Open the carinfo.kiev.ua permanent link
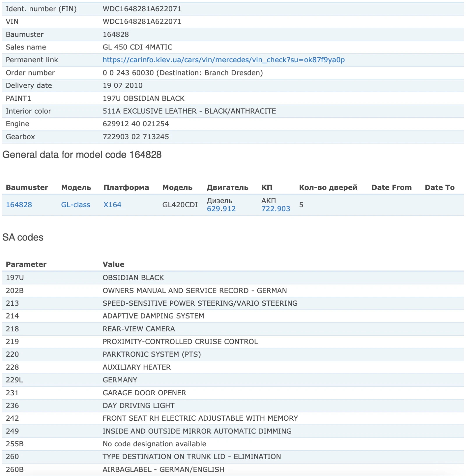Screen dimensions: 466x476 point(223,60)
